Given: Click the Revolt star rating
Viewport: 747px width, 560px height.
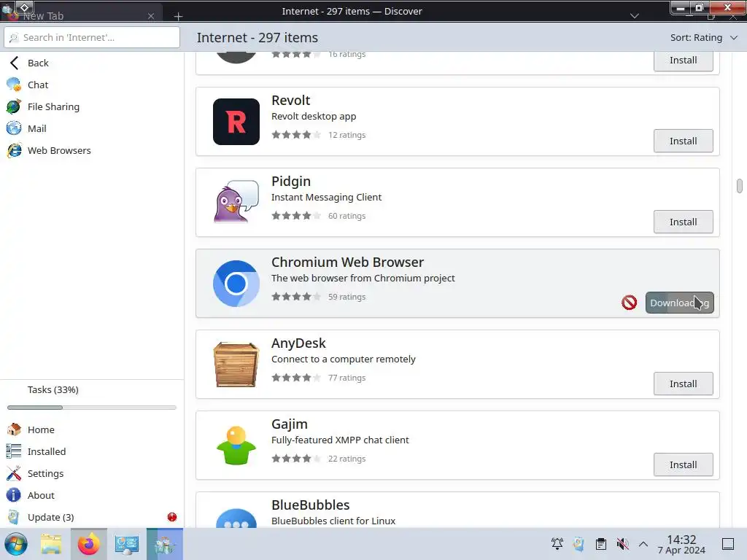Looking at the screenshot, I should coord(296,135).
